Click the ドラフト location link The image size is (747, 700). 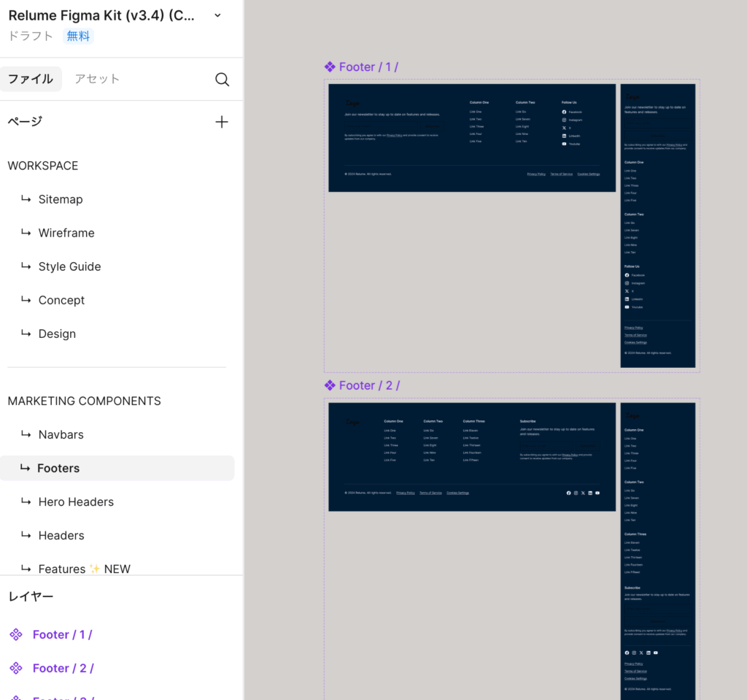coord(31,36)
